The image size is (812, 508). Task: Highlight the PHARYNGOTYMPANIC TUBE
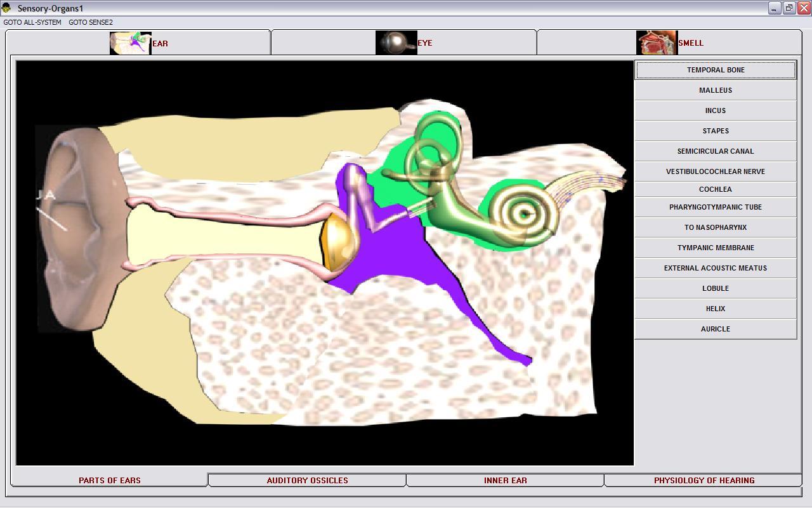click(x=716, y=207)
